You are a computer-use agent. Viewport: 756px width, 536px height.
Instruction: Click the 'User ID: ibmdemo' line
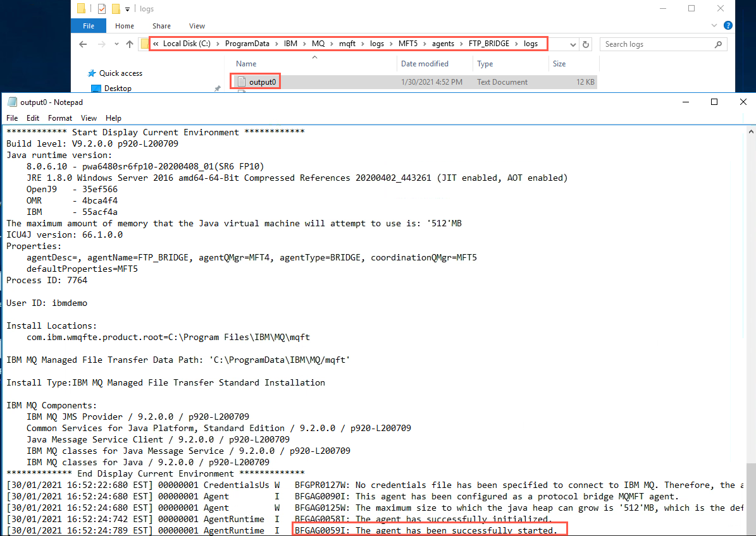click(x=47, y=303)
